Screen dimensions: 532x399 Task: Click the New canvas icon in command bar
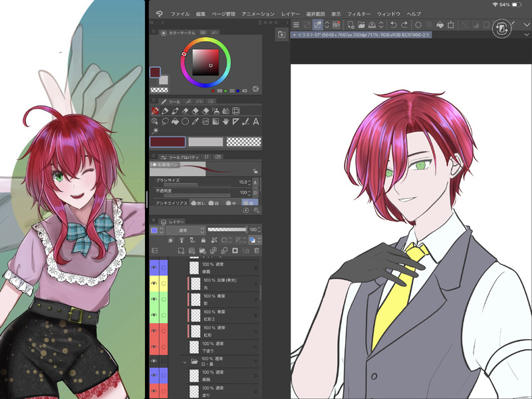[x=351, y=25]
